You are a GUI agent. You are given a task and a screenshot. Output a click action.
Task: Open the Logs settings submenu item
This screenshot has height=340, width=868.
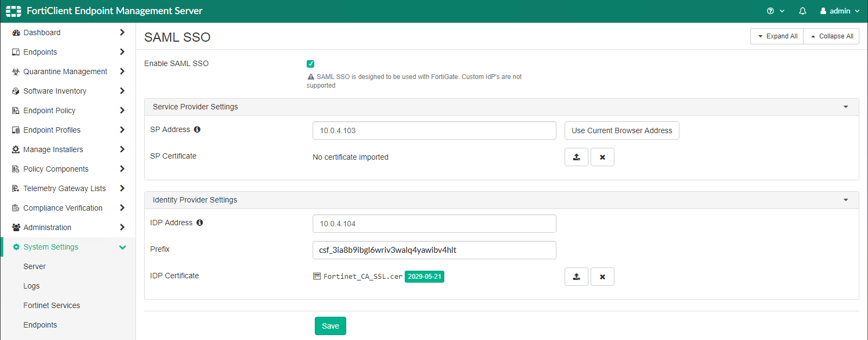[x=31, y=286]
